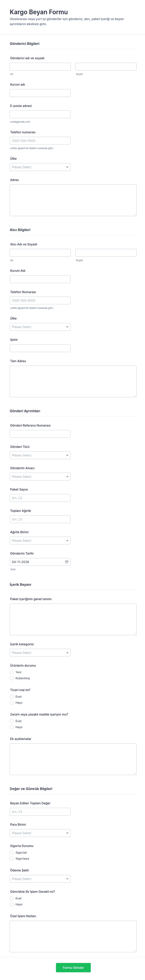Expand the Ağırlık Birimi selector
Image resolution: width=145 pixels, height=980 pixels.
point(40,541)
